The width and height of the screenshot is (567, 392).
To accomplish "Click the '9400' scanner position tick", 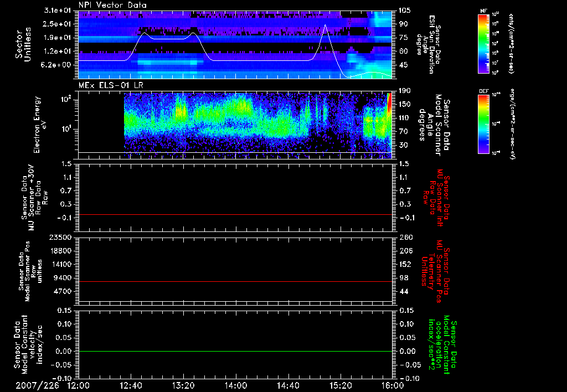I will click(x=64, y=278).
